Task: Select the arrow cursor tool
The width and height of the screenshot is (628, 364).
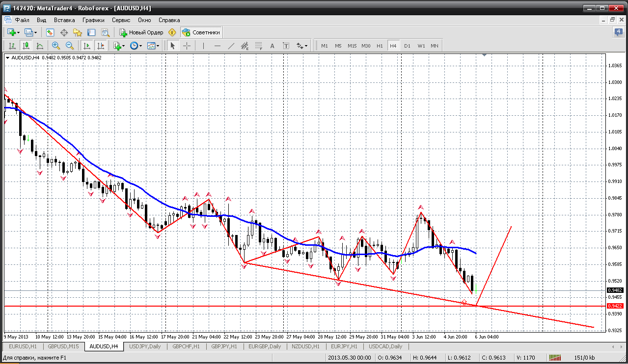Action: point(172,46)
